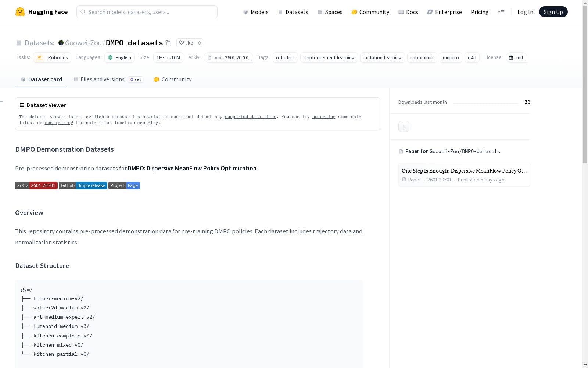The image size is (588, 368).
Task: Expand the collapsed left sidebar icon
Action: click(x=2, y=102)
